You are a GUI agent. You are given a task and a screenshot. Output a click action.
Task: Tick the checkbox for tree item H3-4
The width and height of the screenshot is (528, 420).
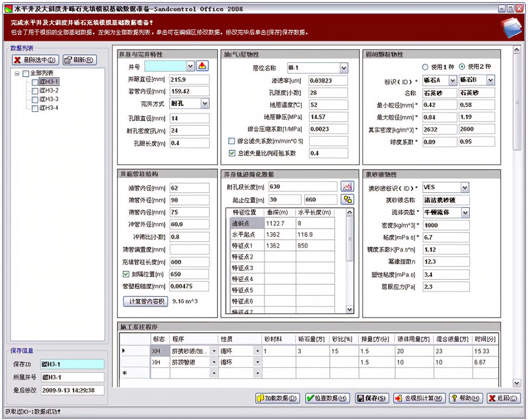coord(35,108)
